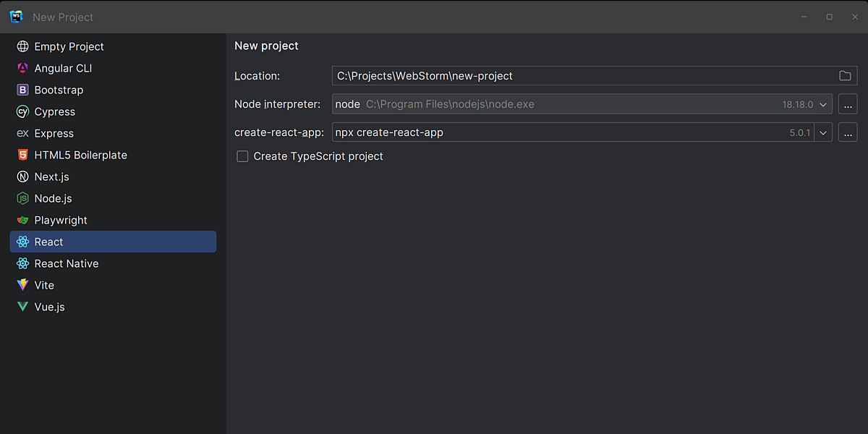Select the Vue.js framework icon

23,307
